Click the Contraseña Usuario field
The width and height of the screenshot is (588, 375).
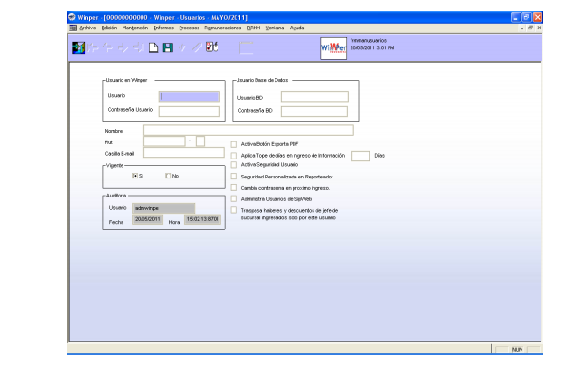pos(189,111)
